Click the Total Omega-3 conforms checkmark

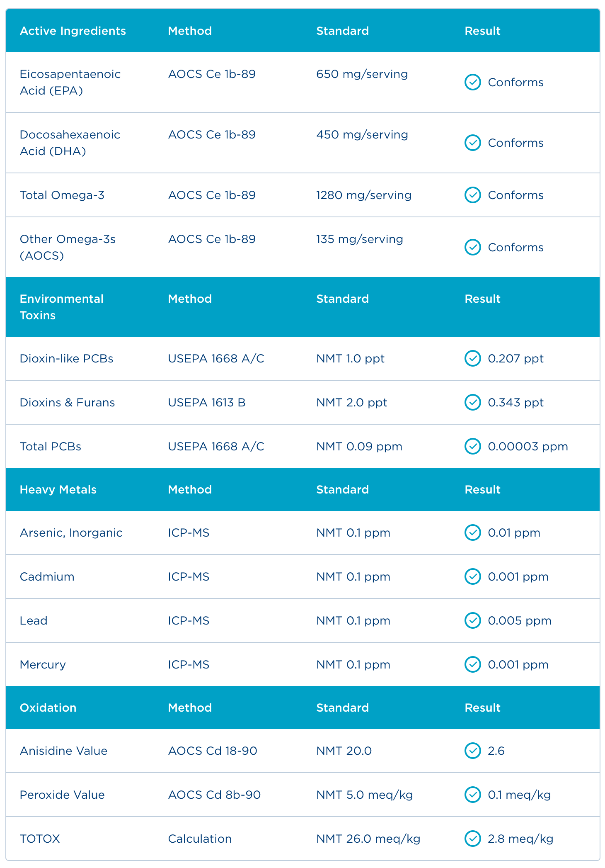pos(472,195)
